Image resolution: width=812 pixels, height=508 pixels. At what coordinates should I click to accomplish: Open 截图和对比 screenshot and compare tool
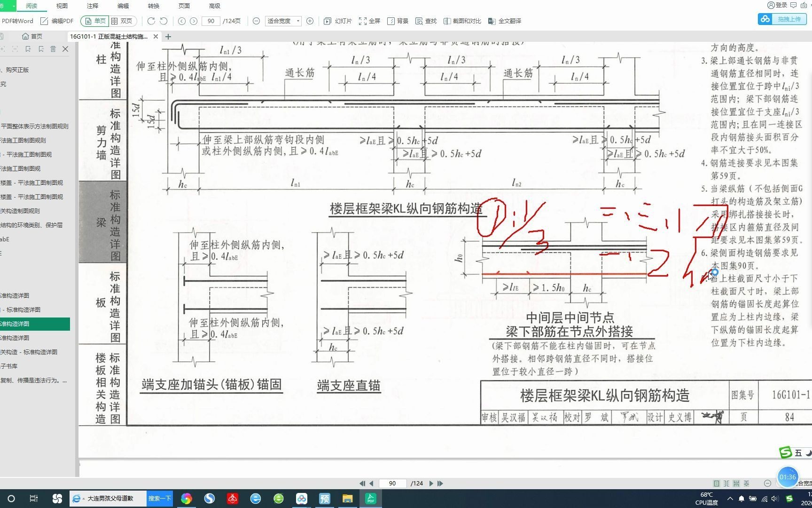click(462, 21)
